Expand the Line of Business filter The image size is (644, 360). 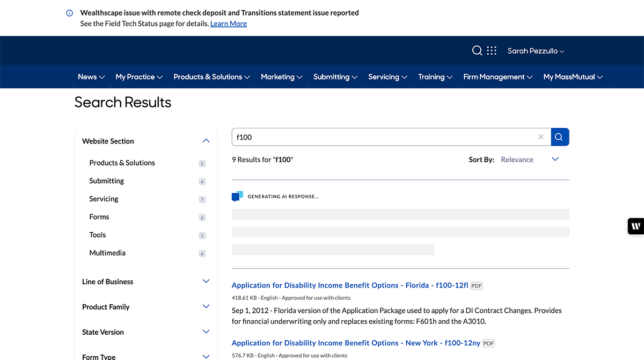coord(206,282)
